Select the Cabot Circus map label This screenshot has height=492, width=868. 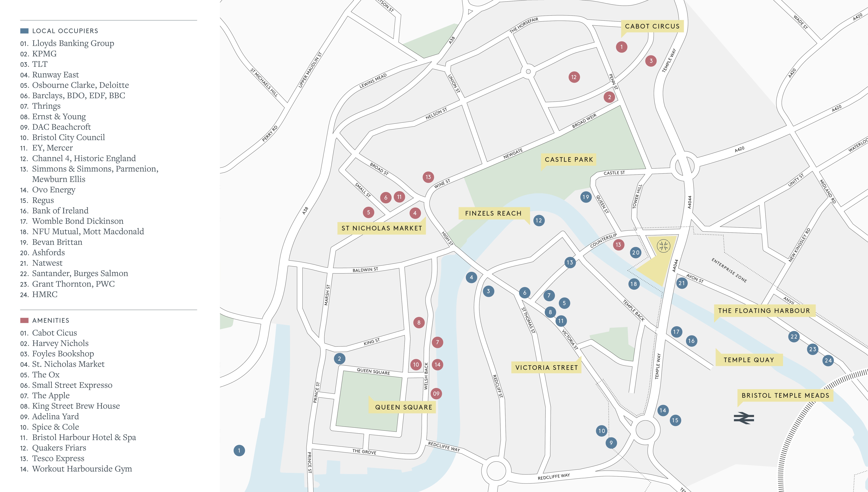(652, 26)
